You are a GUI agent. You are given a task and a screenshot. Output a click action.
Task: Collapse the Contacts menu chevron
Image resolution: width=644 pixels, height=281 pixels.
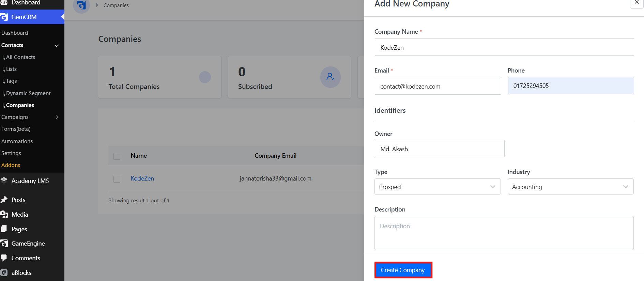[x=57, y=45]
